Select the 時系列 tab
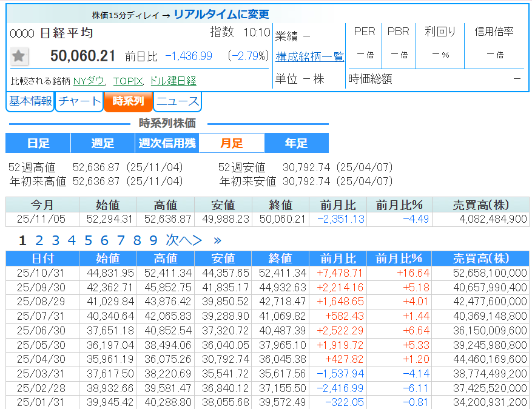532x409 pixels. coord(128,101)
